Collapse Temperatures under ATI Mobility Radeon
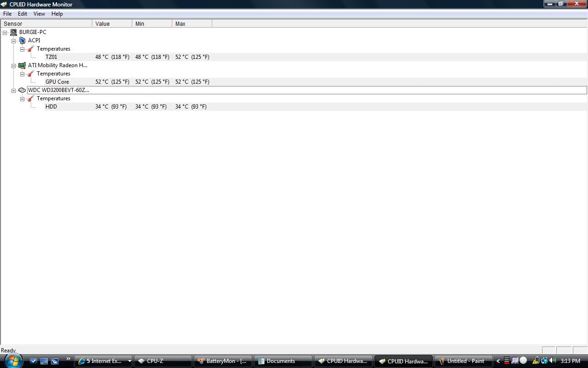This screenshot has height=368, width=588. (22, 74)
